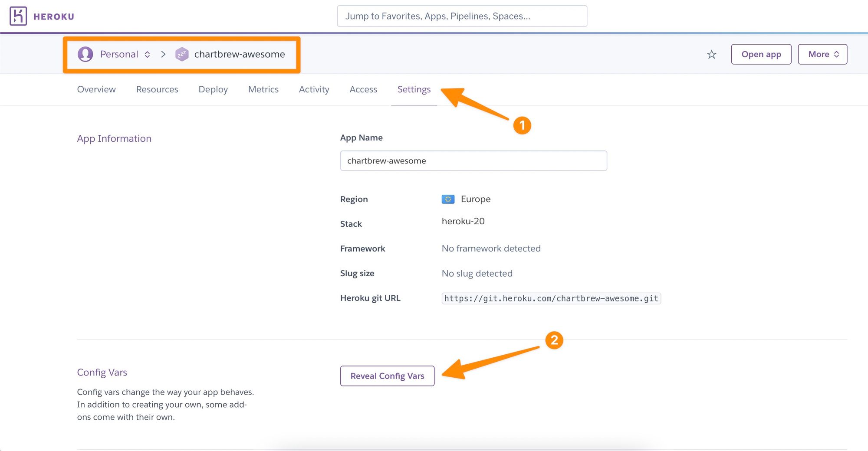Screen dimensions: 868x451
Task: Switch to the Overview tab
Action: point(96,89)
